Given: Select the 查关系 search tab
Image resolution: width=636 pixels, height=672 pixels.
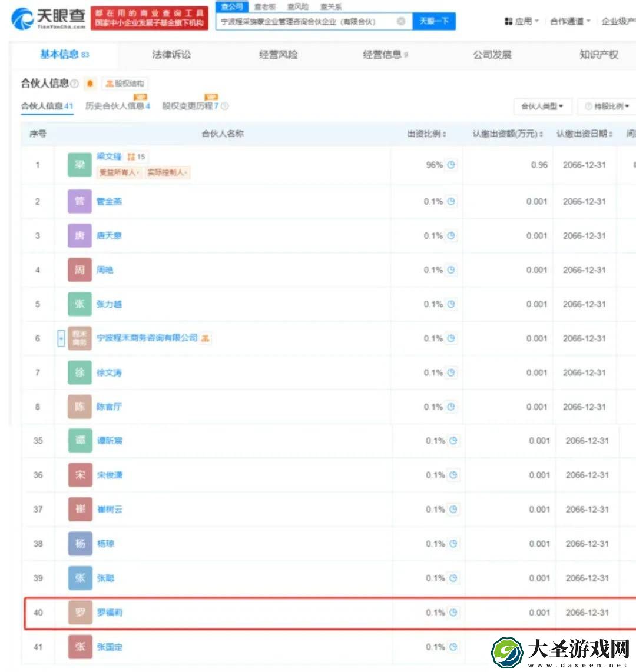Looking at the screenshot, I should 331,6.
